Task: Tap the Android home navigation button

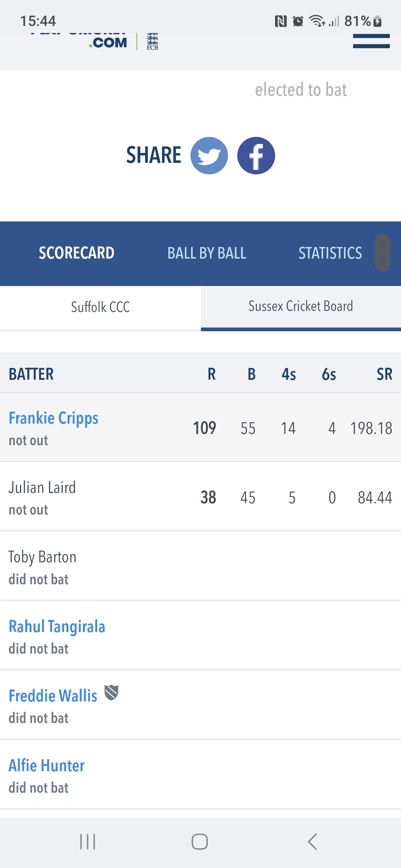Action: [x=200, y=841]
